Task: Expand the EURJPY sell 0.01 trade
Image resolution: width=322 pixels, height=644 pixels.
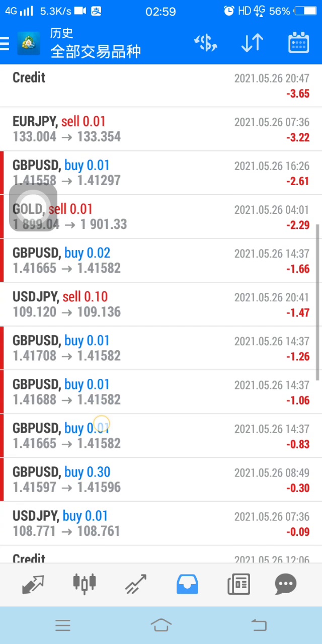Action: pos(161,129)
